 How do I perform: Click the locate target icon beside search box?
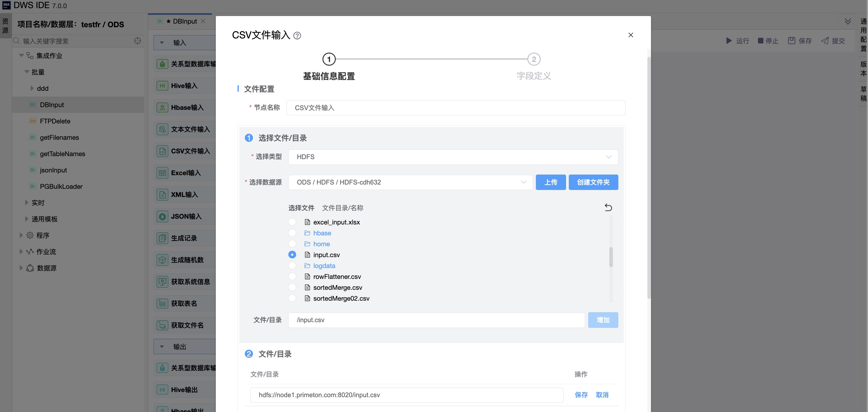tap(138, 41)
